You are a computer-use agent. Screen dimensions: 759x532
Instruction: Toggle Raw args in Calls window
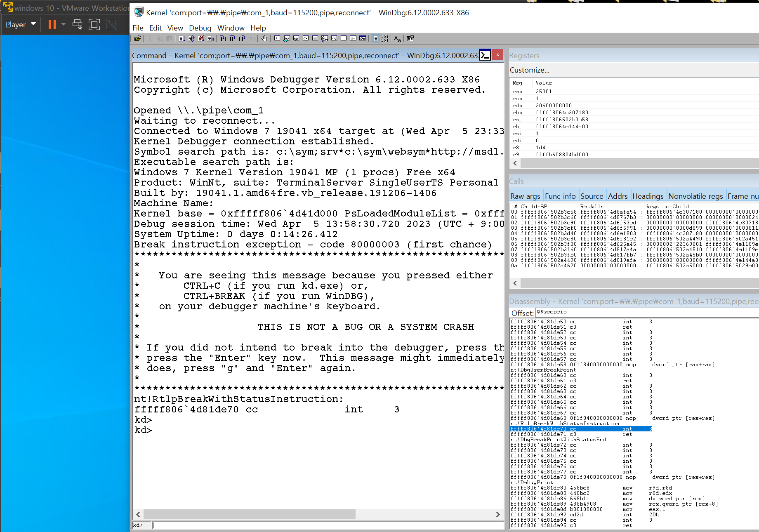[525, 196]
